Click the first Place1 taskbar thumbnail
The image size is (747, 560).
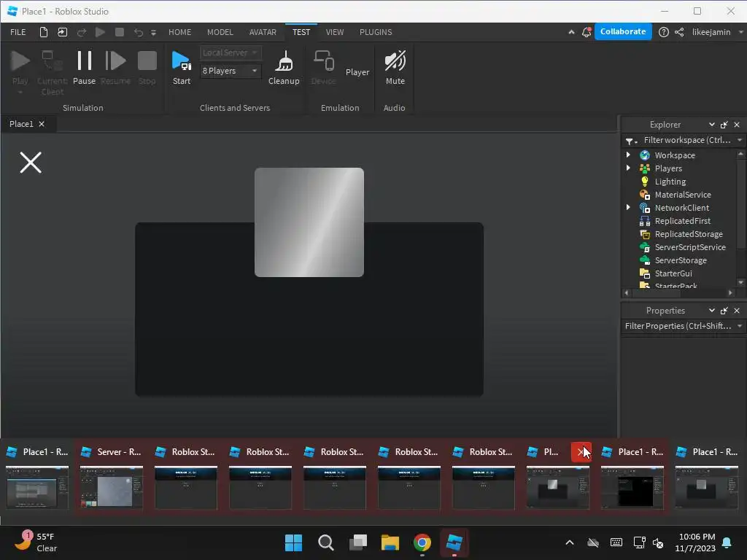point(36,487)
